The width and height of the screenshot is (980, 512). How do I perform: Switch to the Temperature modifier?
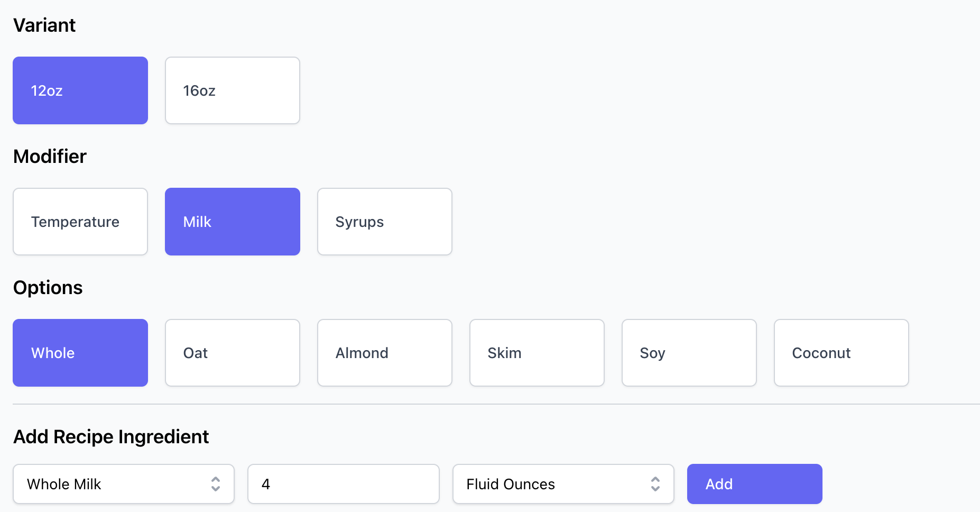pos(80,222)
